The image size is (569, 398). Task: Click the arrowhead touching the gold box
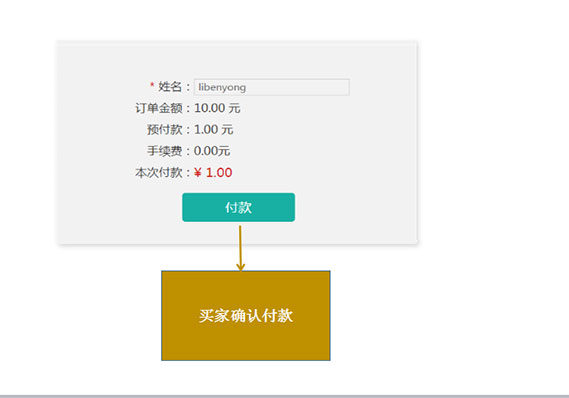point(240,267)
